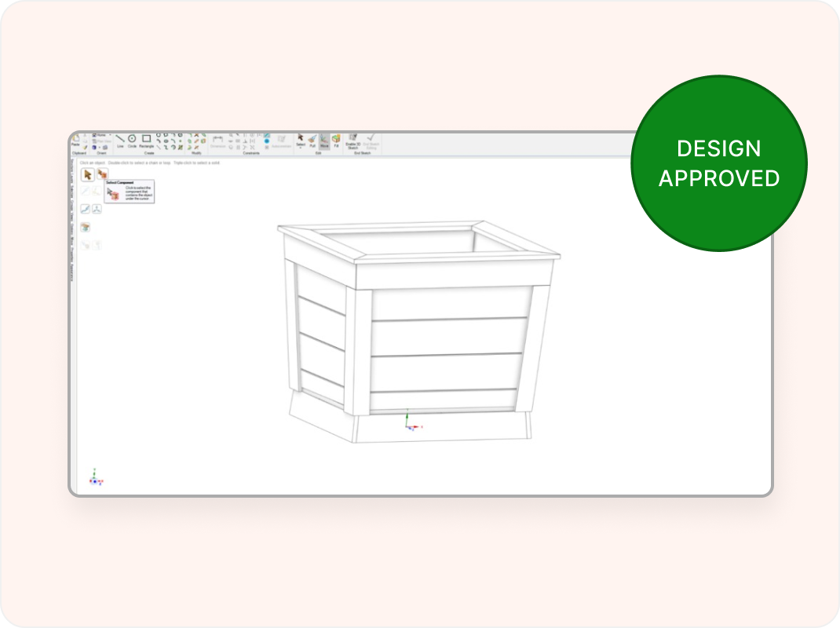Choose the Circle sketch tool
This screenshot has height=628, width=840.
tap(132, 140)
